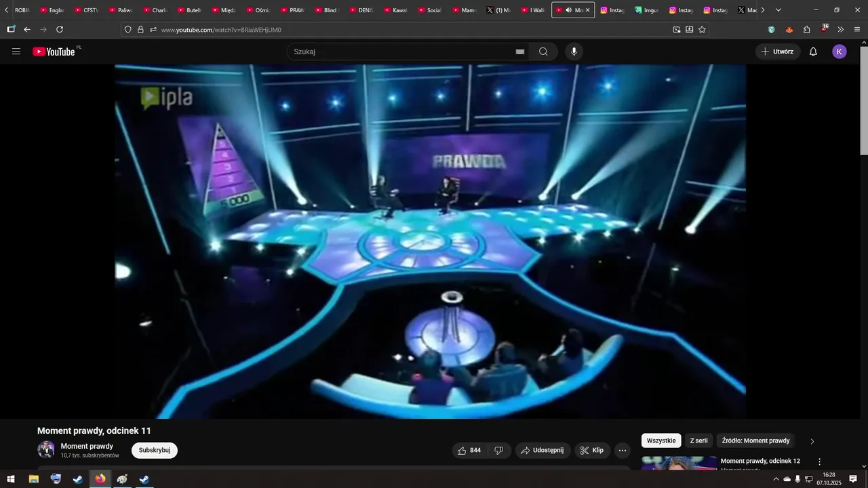Go to the YouTube home logo
The height and width of the screenshot is (488, 868).
pos(54,52)
